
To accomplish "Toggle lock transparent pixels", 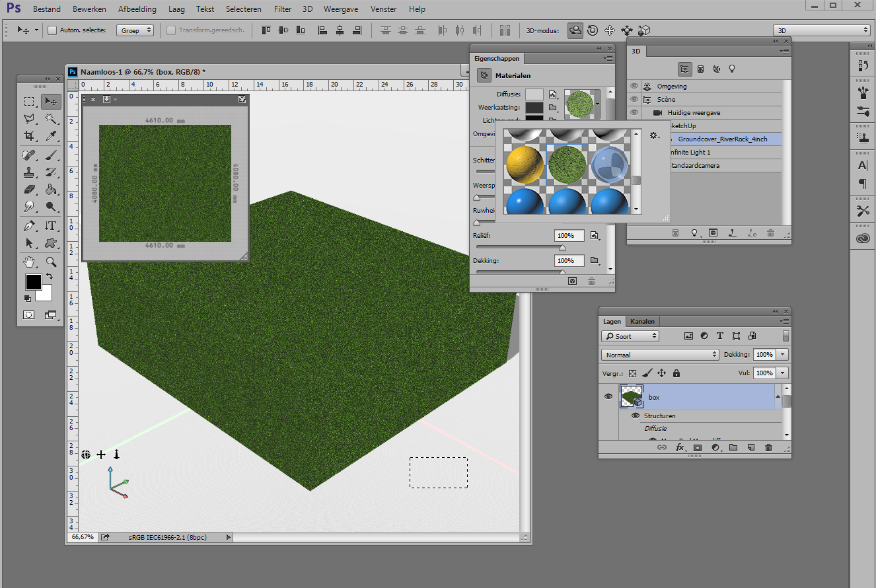I will 633,373.
